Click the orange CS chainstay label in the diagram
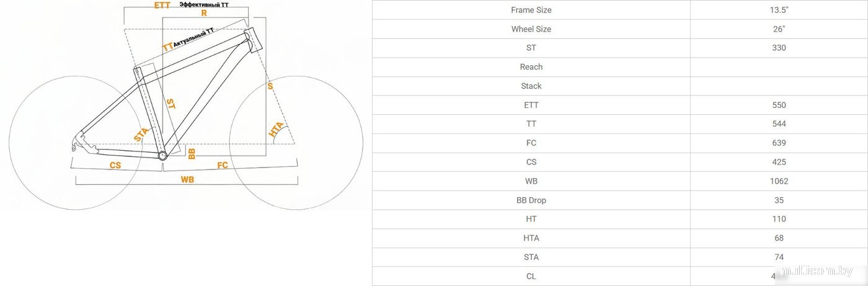 coord(115,165)
